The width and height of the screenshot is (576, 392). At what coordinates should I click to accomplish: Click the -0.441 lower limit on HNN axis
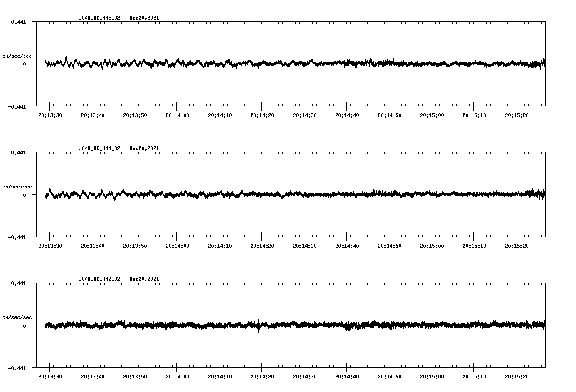17,238
